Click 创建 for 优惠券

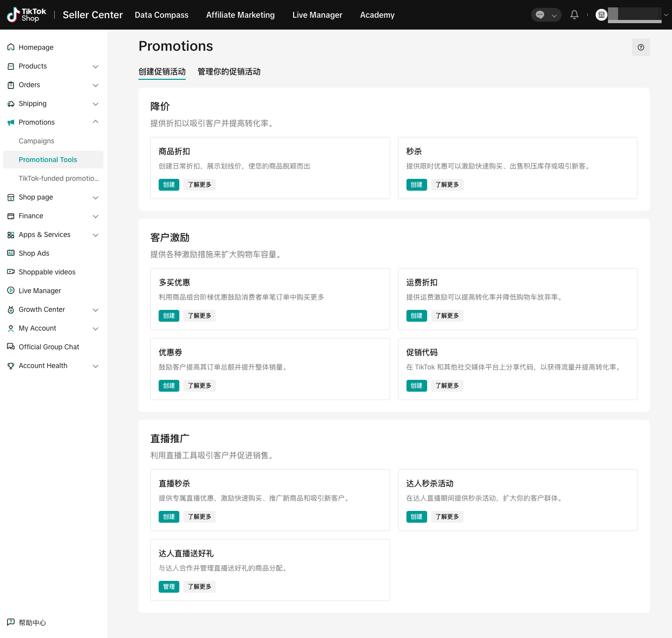[169, 386]
